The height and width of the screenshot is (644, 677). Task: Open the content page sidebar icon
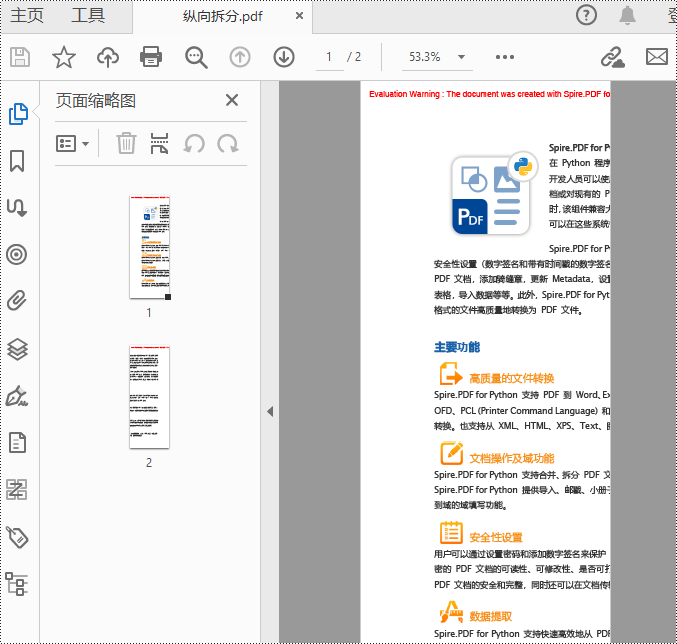point(17,443)
